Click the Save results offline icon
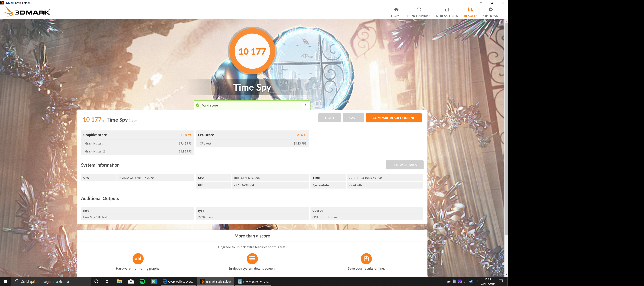 (x=366, y=258)
